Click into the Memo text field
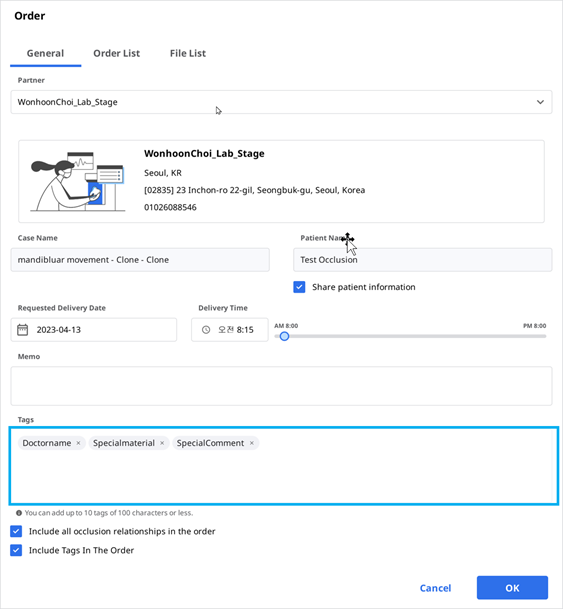This screenshot has height=609, width=563. coord(281,386)
